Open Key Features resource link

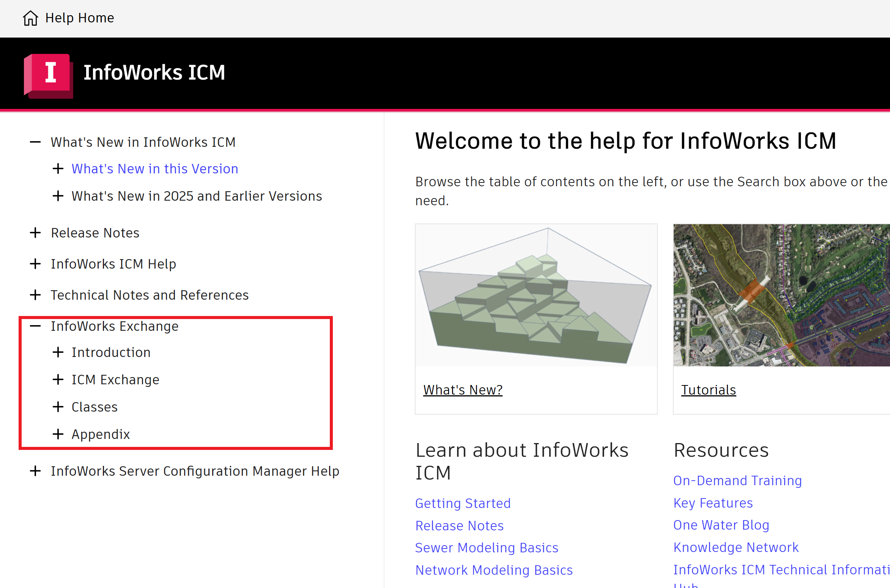[713, 503]
